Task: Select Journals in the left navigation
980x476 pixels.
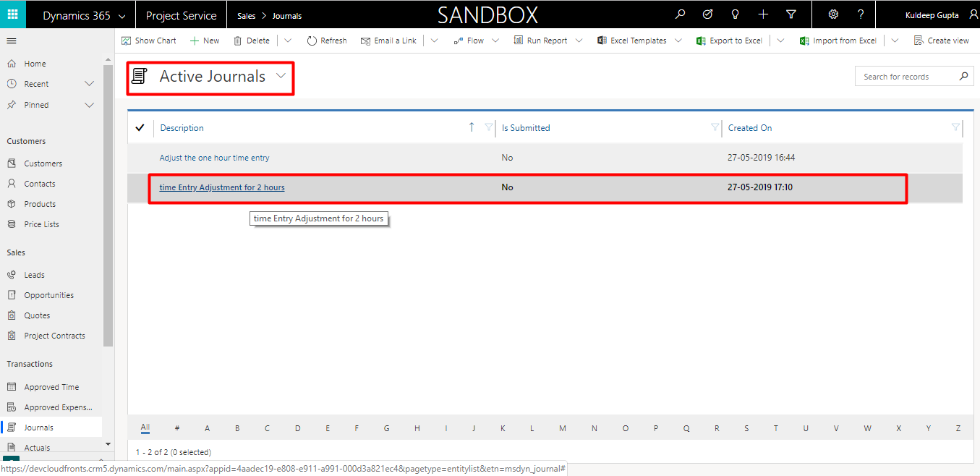Action: 39,428
